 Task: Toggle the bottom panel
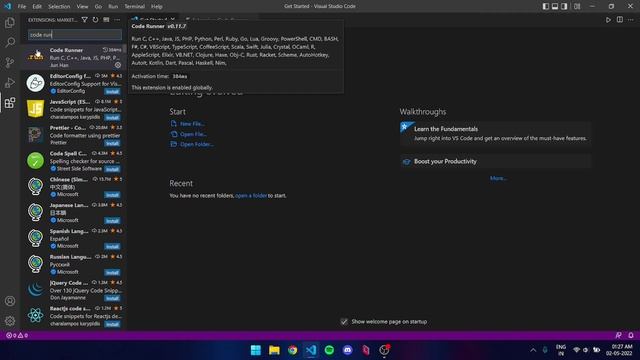555,6
